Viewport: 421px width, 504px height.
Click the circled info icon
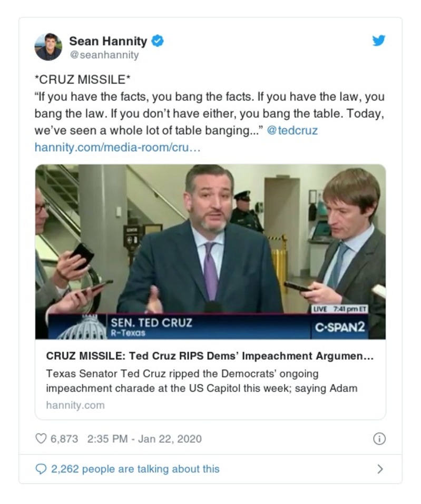379,439
